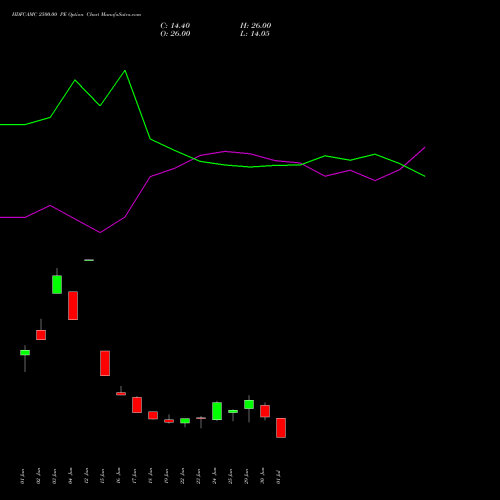Click the right end of the green line
The image size is (500, 500).
(425, 176)
